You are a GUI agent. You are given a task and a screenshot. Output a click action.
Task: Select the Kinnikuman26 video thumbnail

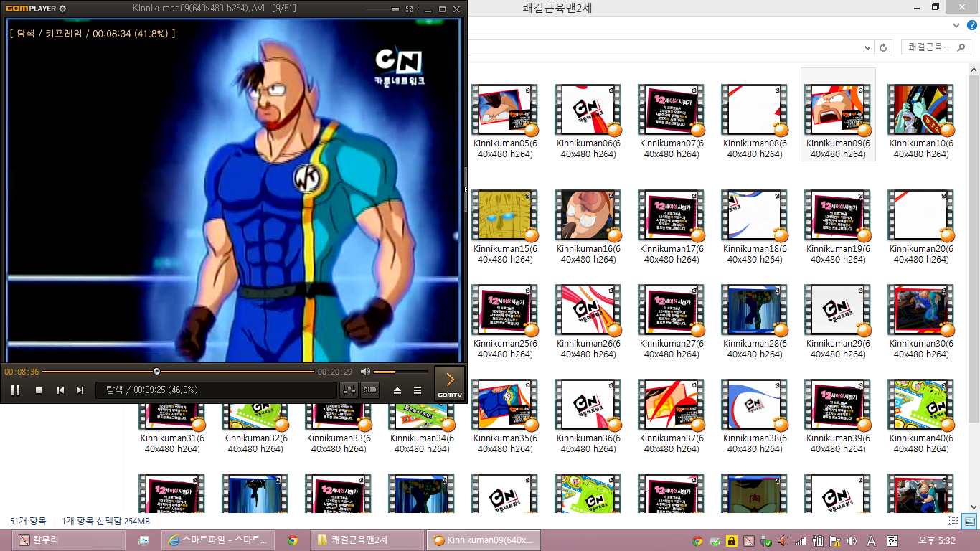(x=588, y=310)
